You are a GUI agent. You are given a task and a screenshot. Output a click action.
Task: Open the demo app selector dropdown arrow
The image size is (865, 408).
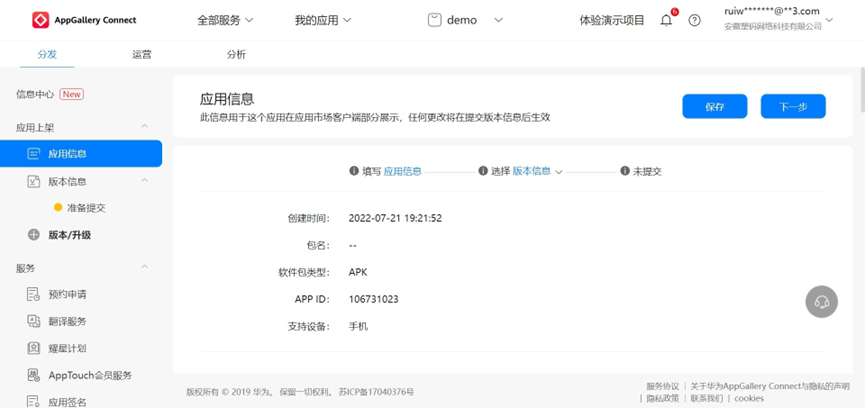pyautogui.click(x=498, y=20)
